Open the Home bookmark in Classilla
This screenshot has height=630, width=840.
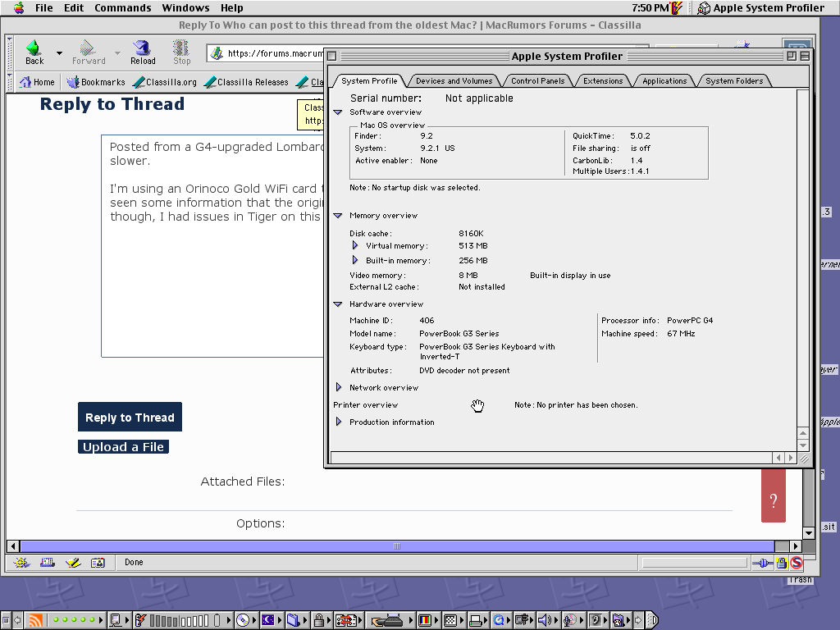(x=37, y=82)
